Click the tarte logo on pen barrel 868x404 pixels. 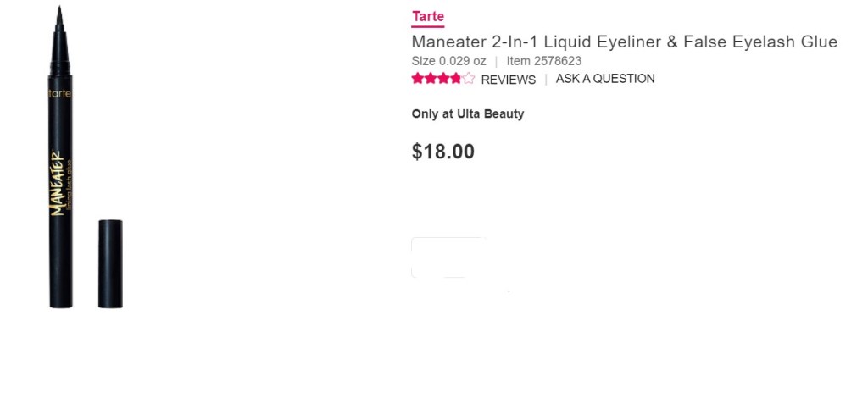[x=60, y=93]
